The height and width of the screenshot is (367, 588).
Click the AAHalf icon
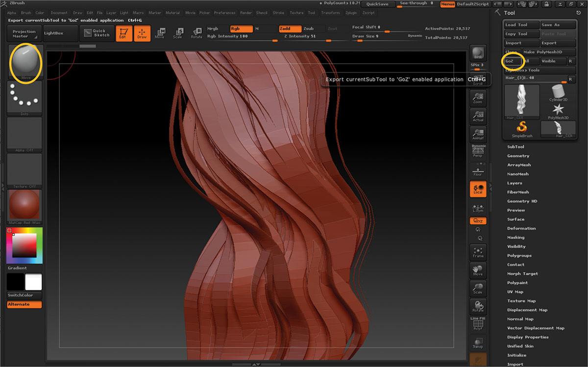coord(478,134)
